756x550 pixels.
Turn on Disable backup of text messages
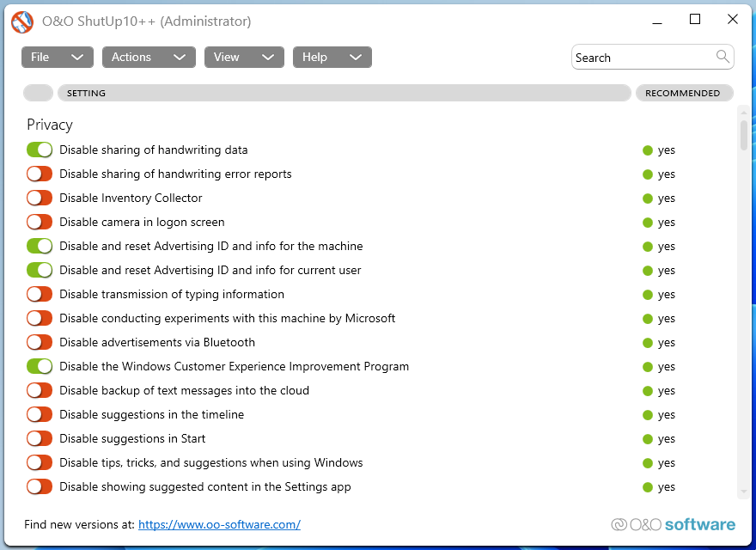(x=40, y=390)
